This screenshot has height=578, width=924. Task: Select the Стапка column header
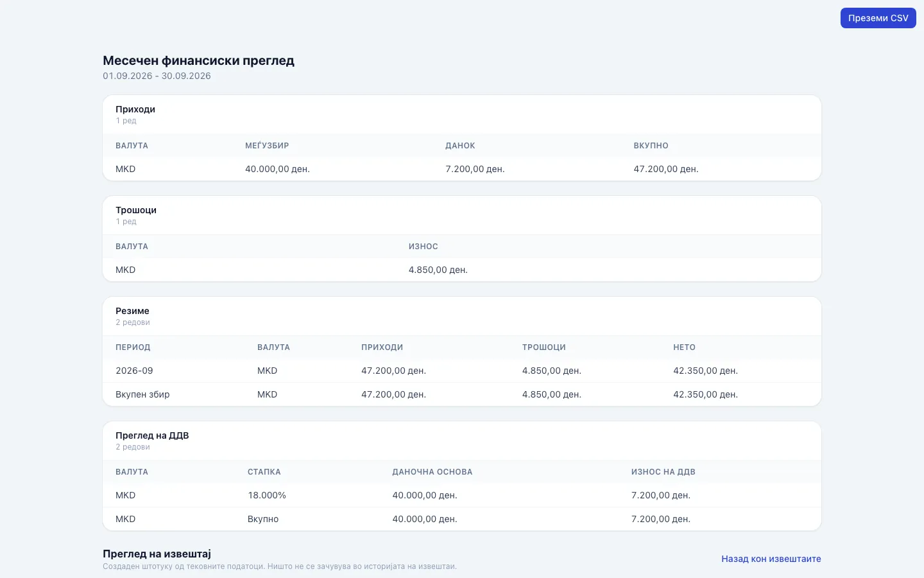coord(264,472)
